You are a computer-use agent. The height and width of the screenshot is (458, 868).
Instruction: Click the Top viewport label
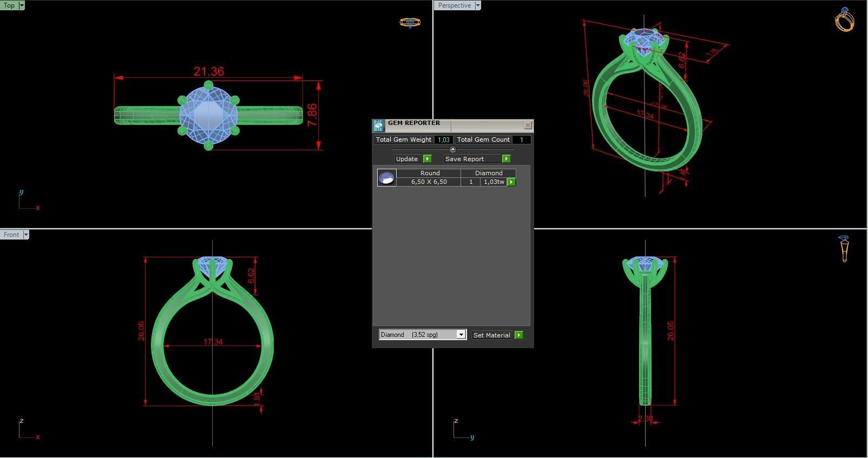(9, 5)
